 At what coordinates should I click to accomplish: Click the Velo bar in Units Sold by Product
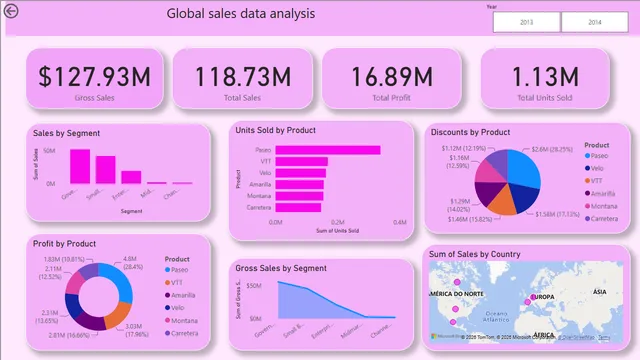(x=301, y=173)
